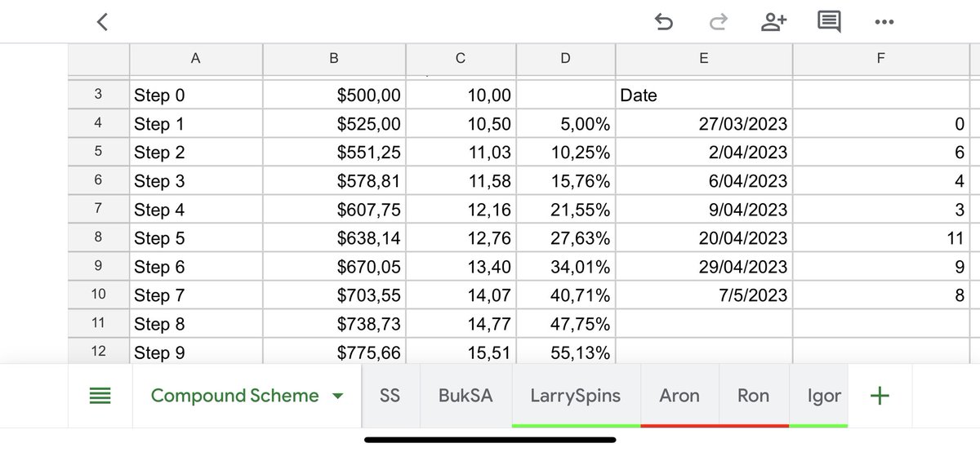Switch to the Ron sheet tab
The height and width of the screenshot is (452, 980).
coord(753,396)
